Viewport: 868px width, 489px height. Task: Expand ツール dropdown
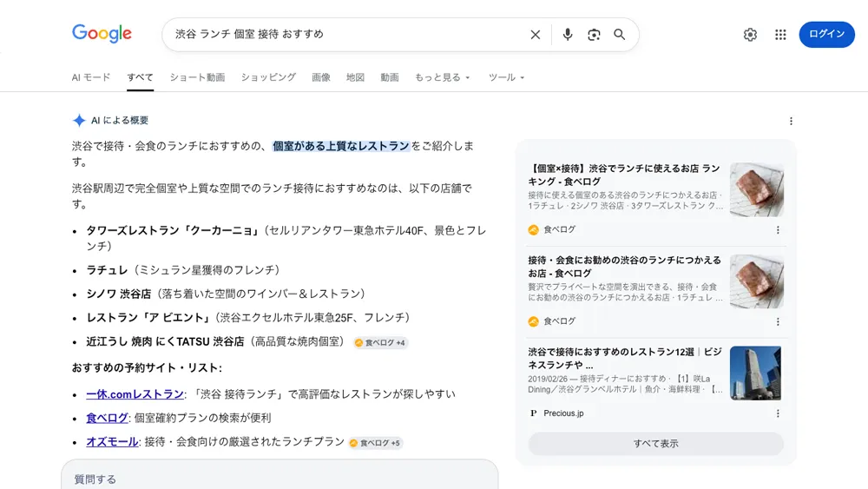click(506, 77)
